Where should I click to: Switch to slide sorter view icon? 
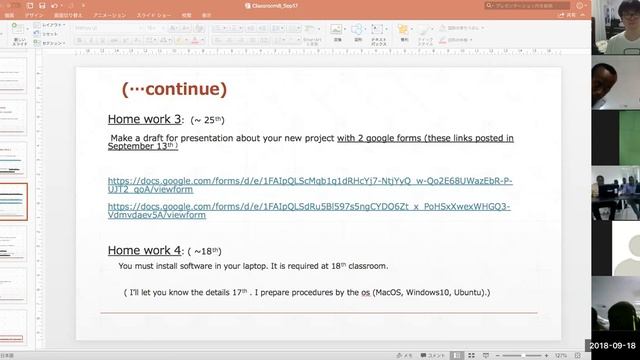(x=471, y=356)
